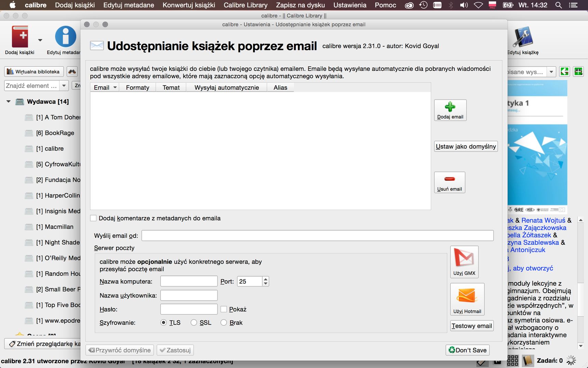Open the Calibre Library menu

pyautogui.click(x=245, y=5)
